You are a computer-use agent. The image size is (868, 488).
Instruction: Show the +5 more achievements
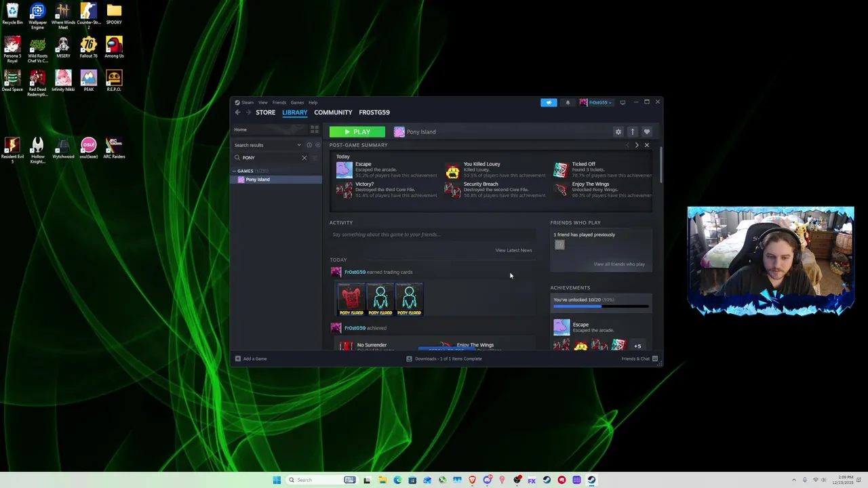click(637, 346)
